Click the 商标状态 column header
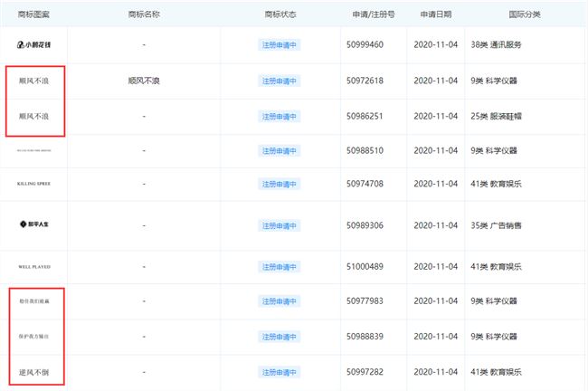 (x=280, y=14)
